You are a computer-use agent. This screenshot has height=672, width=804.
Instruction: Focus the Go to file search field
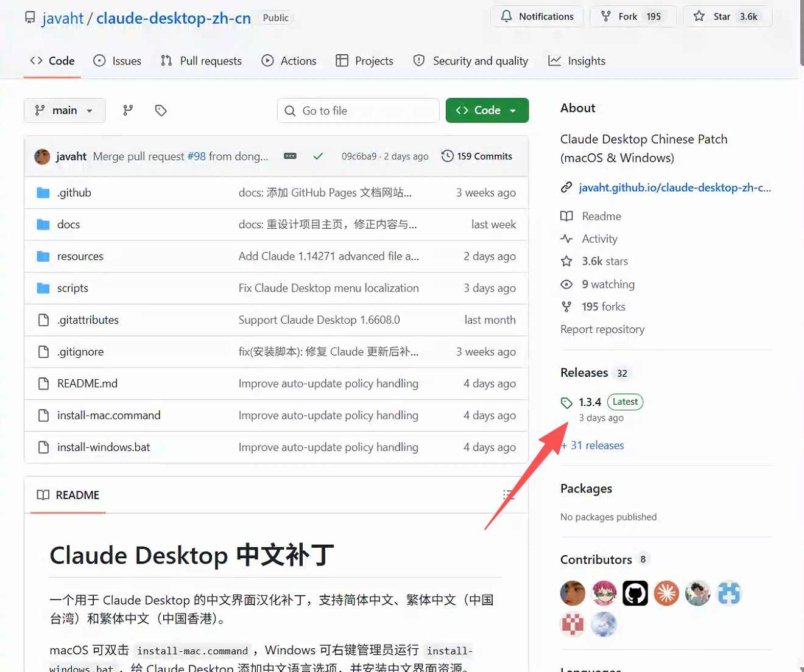click(358, 111)
